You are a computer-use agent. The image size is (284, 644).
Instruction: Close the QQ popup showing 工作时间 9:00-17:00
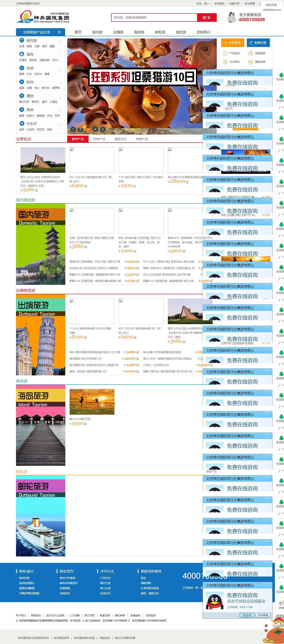point(267,584)
